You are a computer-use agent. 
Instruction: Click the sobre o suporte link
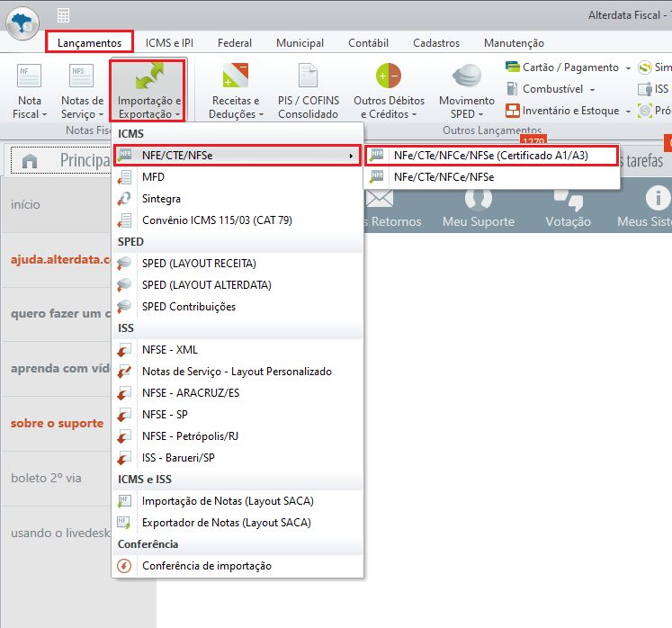pyautogui.click(x=57, y=424)
